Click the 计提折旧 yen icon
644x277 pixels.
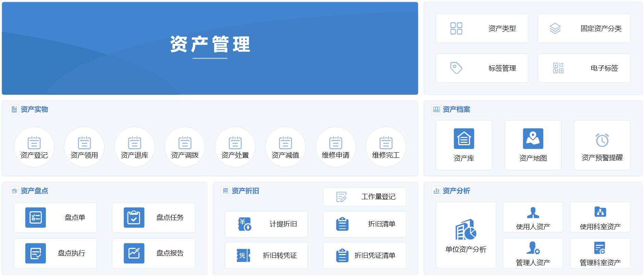245,224
